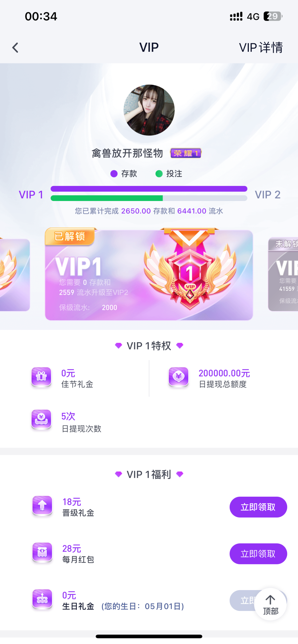Claim the 28元 每月红包 bonus
The width and height of the screenshot is (298, 644).
[258, 554]
